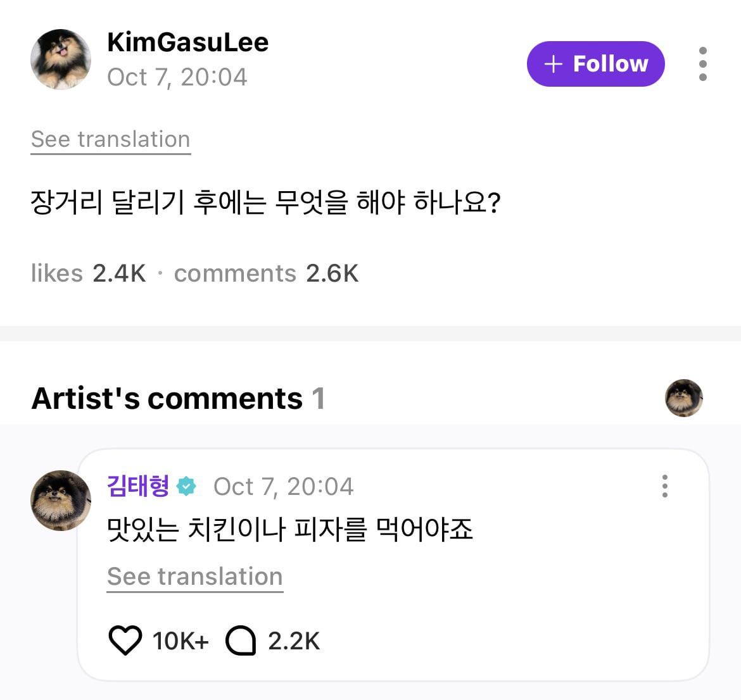Show translation of the original post
Screen dimensions: 741x700
pos(111,139)
